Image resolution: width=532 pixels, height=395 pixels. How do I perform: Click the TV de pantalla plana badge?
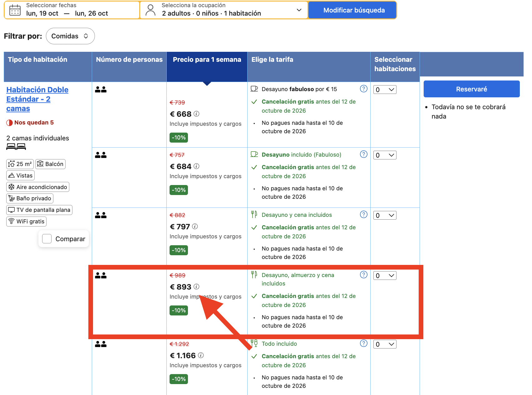39,210
